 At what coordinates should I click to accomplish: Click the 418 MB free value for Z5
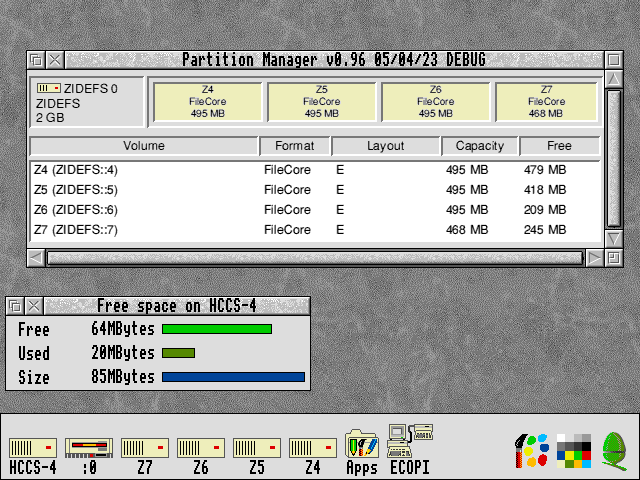point(545,190)
